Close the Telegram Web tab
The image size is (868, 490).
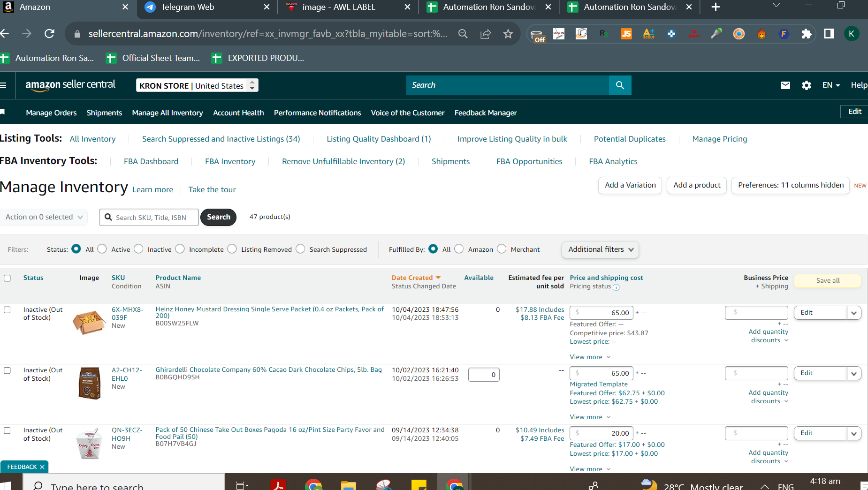tap(266, 7)
